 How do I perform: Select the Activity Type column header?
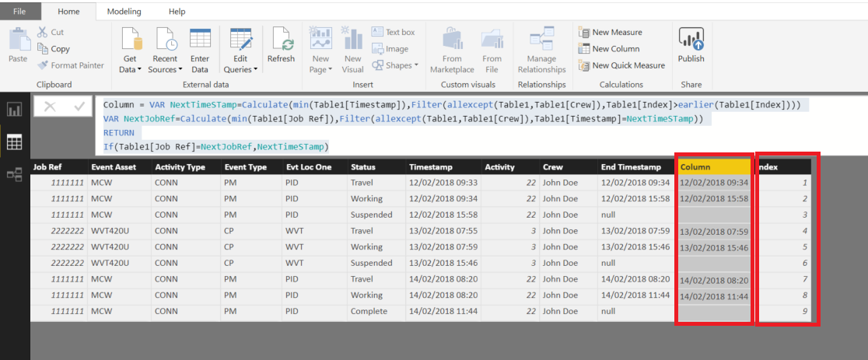point(185,167)
